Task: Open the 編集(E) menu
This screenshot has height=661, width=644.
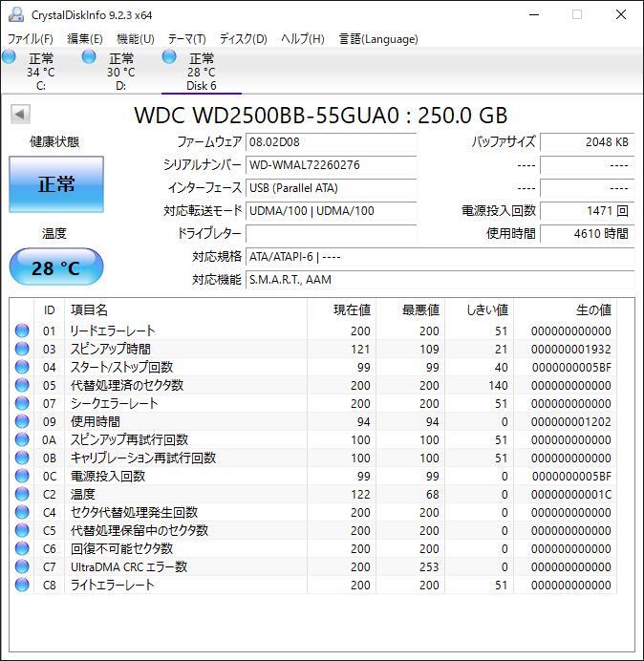Action: [x=85, y=39]
